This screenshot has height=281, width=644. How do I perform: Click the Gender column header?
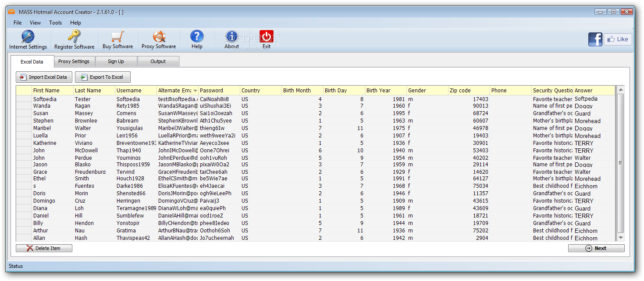click(427, 91)
